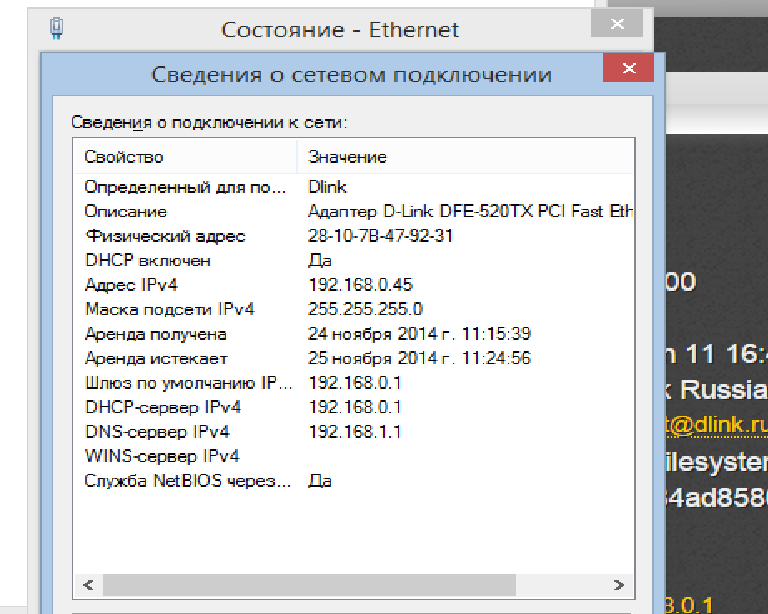This screenshot has height=614, width=768.
Task: Click the horizontal scrollbar thumb
Action: click(309, 585)
